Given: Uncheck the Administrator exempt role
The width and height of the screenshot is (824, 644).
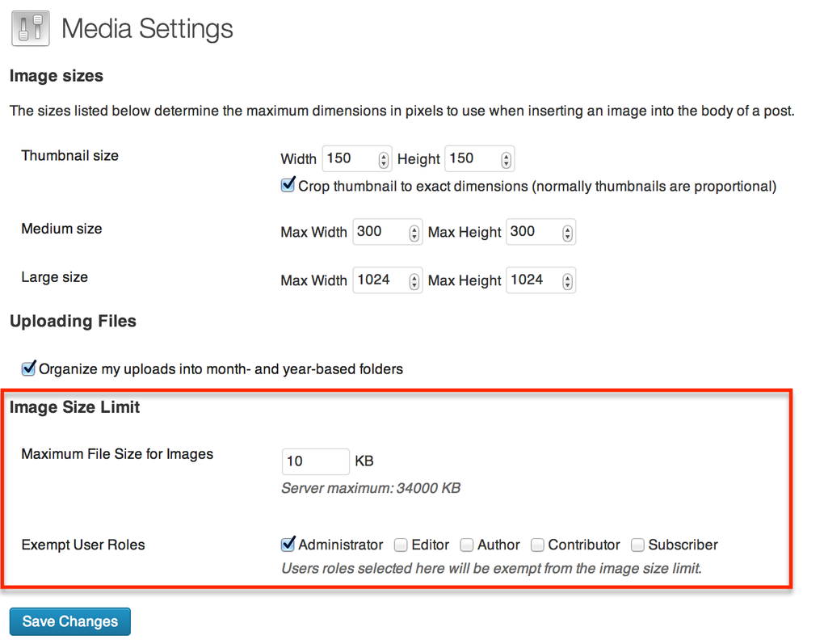Looking at the screenshot, I should click(288, 545).
